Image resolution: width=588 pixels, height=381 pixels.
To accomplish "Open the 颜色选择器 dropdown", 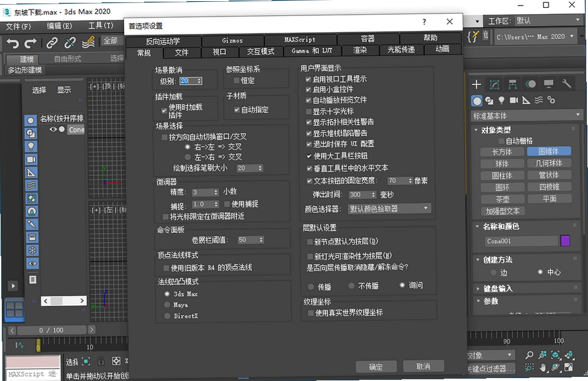I will (x=389, y=209).
